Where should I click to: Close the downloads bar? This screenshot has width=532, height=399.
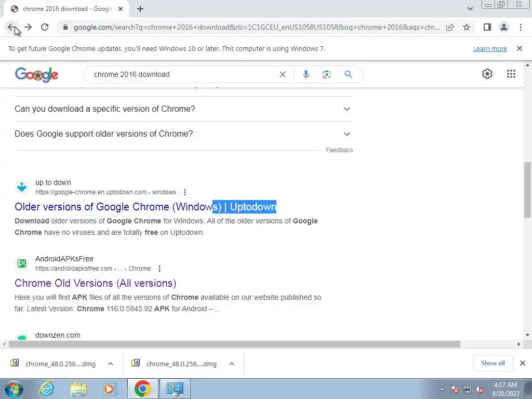point(523,363)
